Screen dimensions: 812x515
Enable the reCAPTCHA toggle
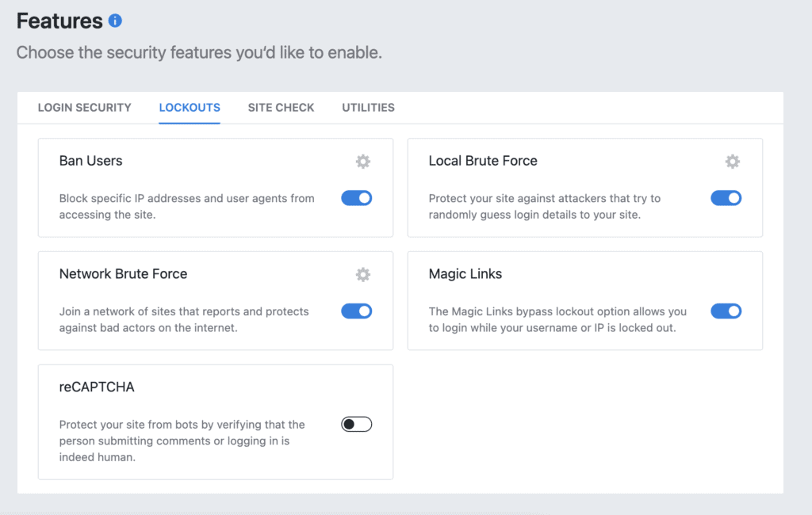356,425
